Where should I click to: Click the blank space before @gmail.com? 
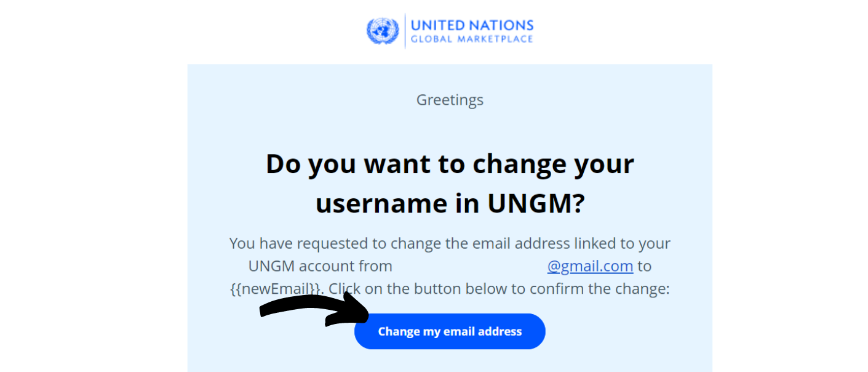pyautogui.click(x=470, y=266)
